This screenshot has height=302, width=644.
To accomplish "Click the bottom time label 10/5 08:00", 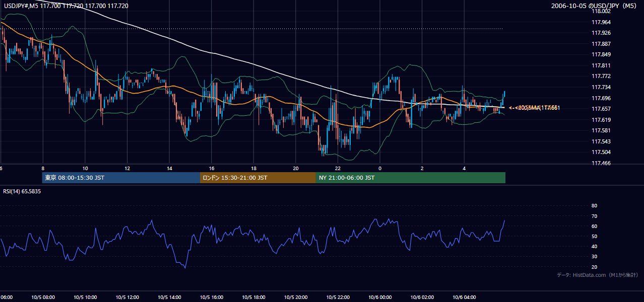I will pos(42,297).
